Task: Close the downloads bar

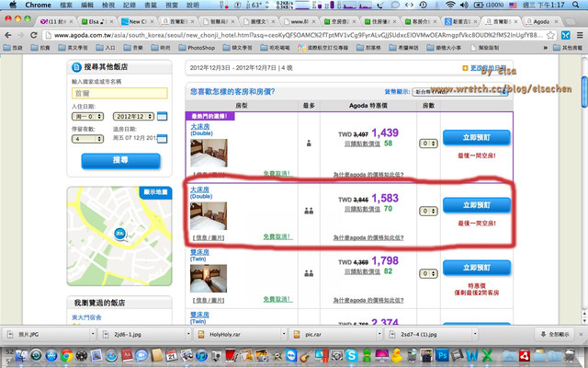Action: pos(582,334)
